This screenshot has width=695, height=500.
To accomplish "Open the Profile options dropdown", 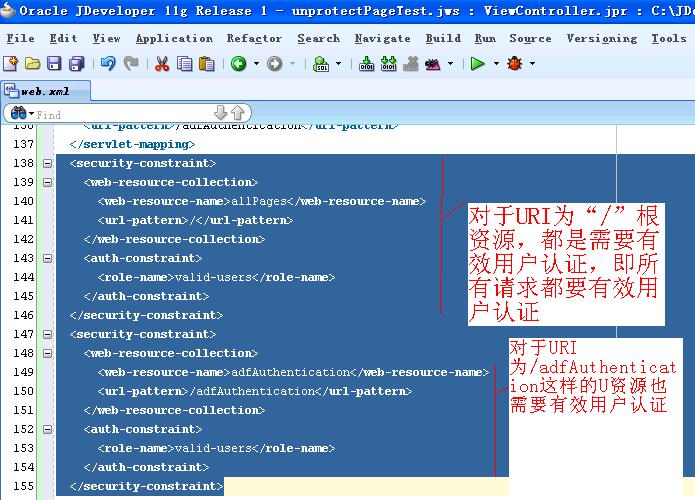I will [450, 64].
